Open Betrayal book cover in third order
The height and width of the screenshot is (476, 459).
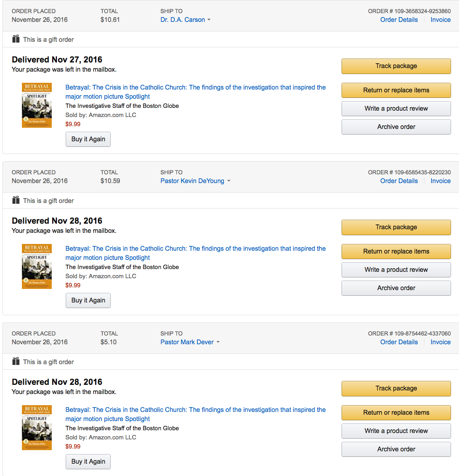[x=37, y=428]
